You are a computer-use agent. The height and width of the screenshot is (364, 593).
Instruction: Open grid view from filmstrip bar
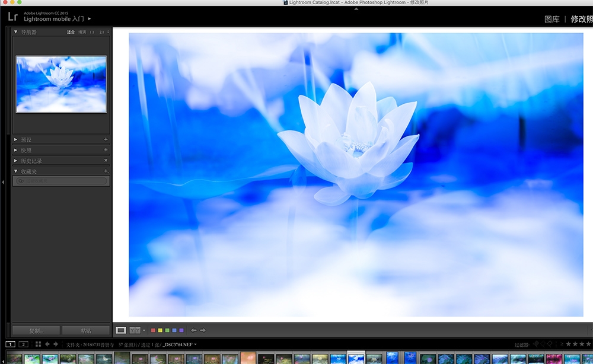[38, 344]
